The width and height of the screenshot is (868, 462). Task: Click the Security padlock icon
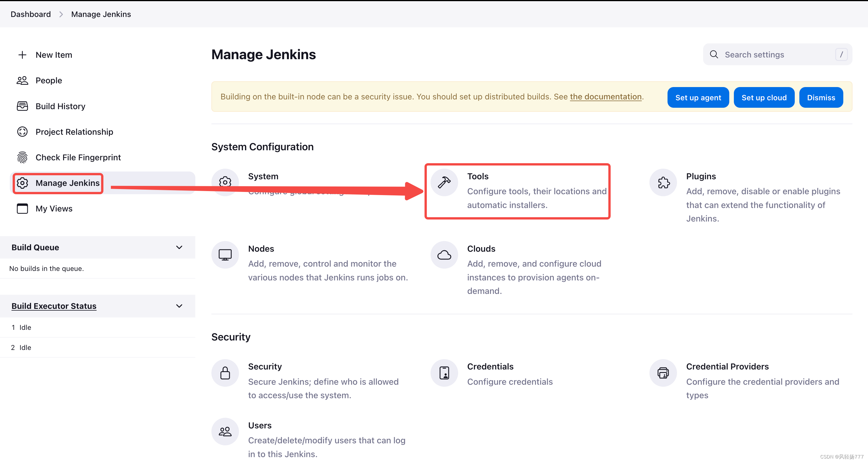pos(225,373)
